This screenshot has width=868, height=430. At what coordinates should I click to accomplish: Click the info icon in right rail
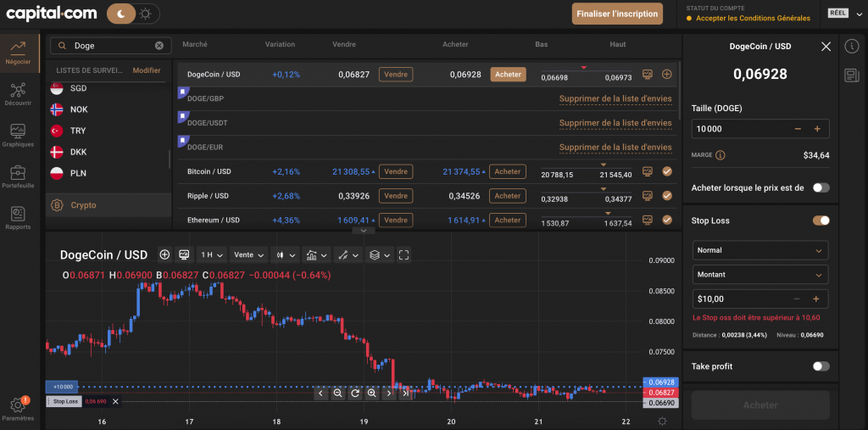[x=851, y=47]
